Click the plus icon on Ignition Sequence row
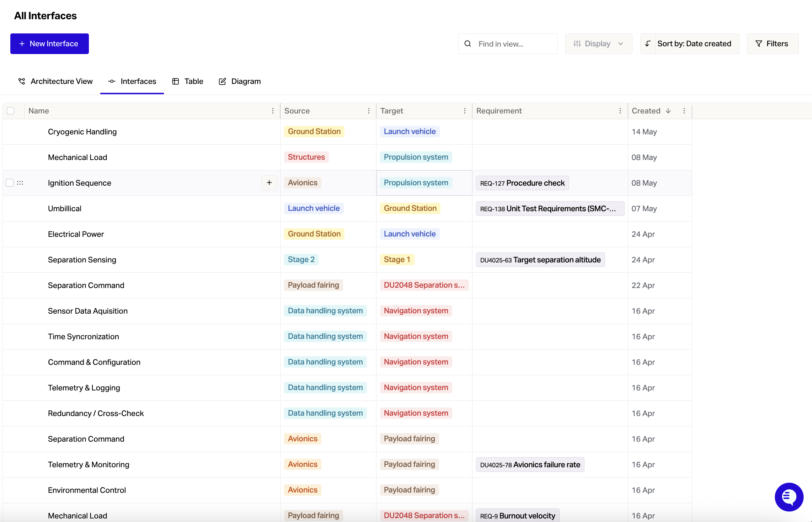This screenshot has height=522, width=812. click(269, 183)
